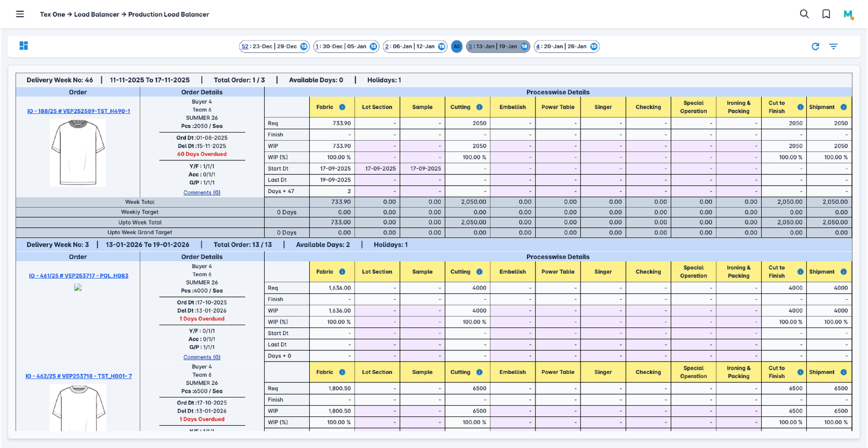This screenshot has width=868, height=448.
Task: Click info icon beside first Fabric header
Action: pyautogui.click(x=342, y=107)
